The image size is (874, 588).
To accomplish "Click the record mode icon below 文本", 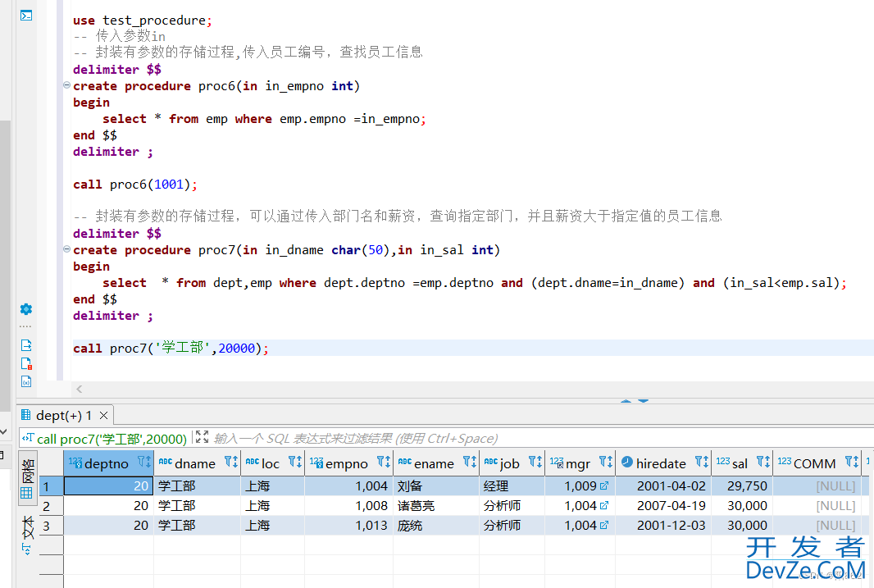I will (x=26, y=549).
